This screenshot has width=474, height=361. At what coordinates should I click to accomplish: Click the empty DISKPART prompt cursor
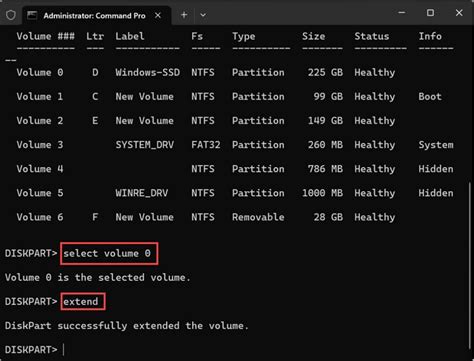tap(63, 350)
